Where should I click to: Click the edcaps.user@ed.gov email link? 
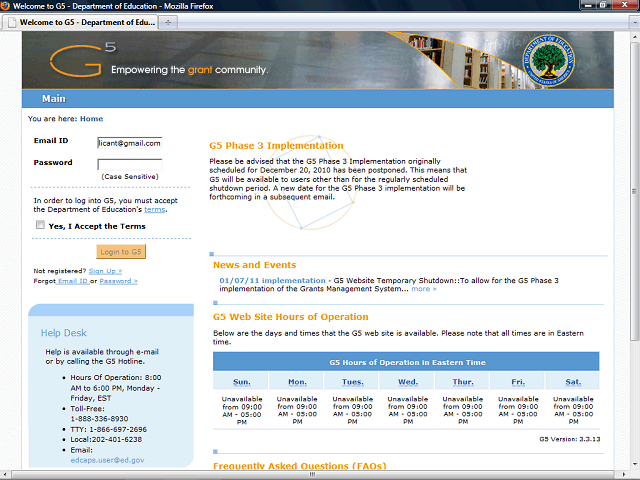pyautogui.click(x=107, y=460)
